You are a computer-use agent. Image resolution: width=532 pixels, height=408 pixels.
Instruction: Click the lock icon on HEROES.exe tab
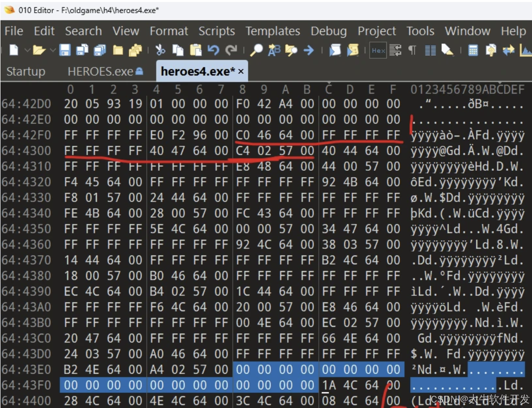point(139,71)
